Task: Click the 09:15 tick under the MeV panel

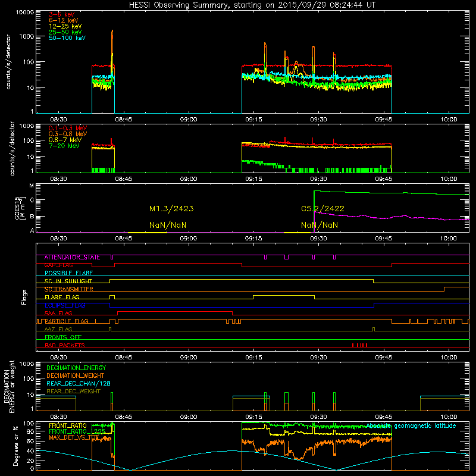Action: pyautogui.click(x=254, y=179)
